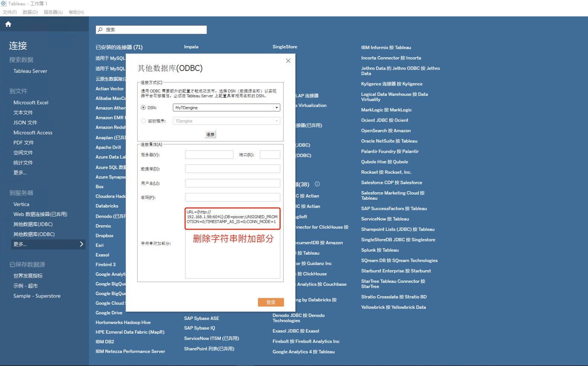The width and height of the screenshot is (588, 366).
Task: Select the driver (驱动程序) radio button
Action: [x=143, y=121]
